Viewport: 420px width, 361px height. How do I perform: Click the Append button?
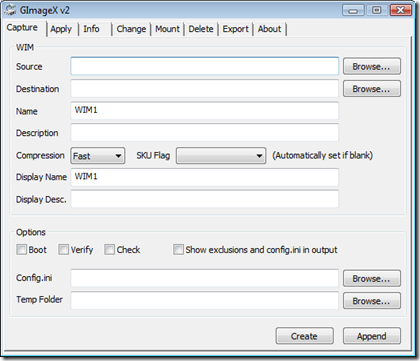tap(372, 336)
